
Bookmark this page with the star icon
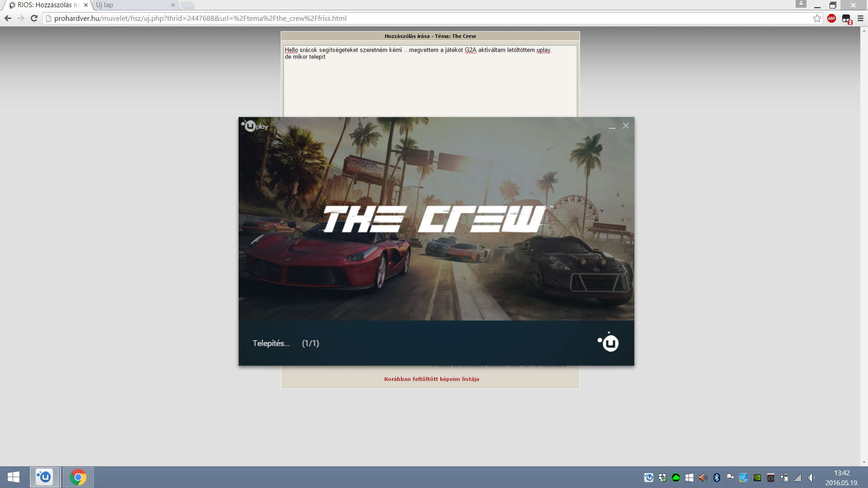click(817, 19)
